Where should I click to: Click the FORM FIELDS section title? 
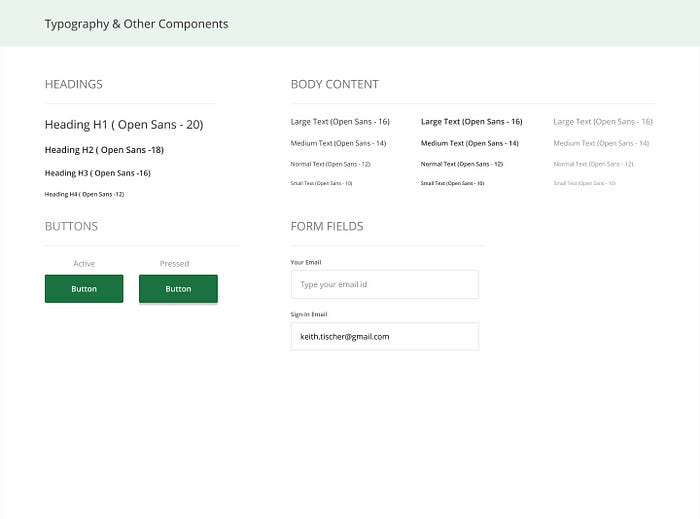click(x=327, y=226)
